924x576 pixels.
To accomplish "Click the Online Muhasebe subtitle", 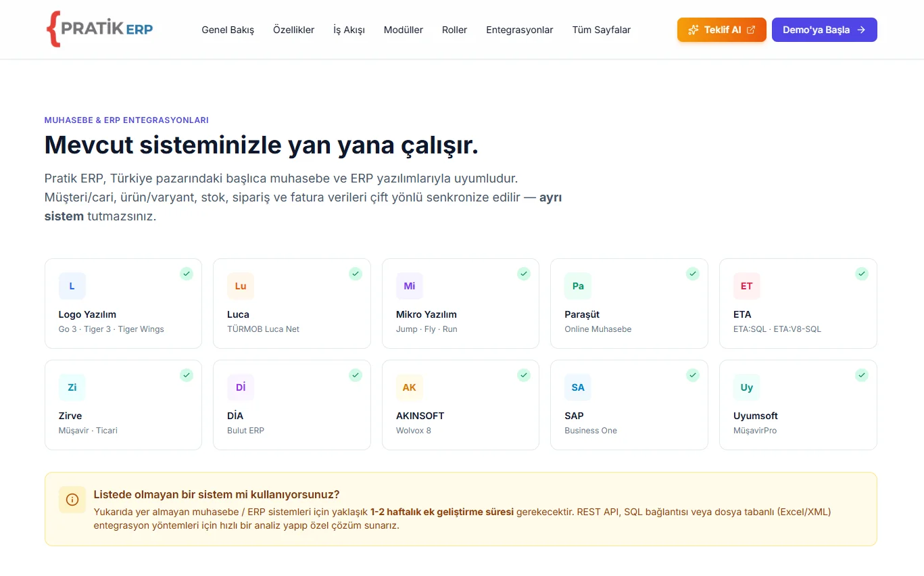I will click(x=598, y=329).
